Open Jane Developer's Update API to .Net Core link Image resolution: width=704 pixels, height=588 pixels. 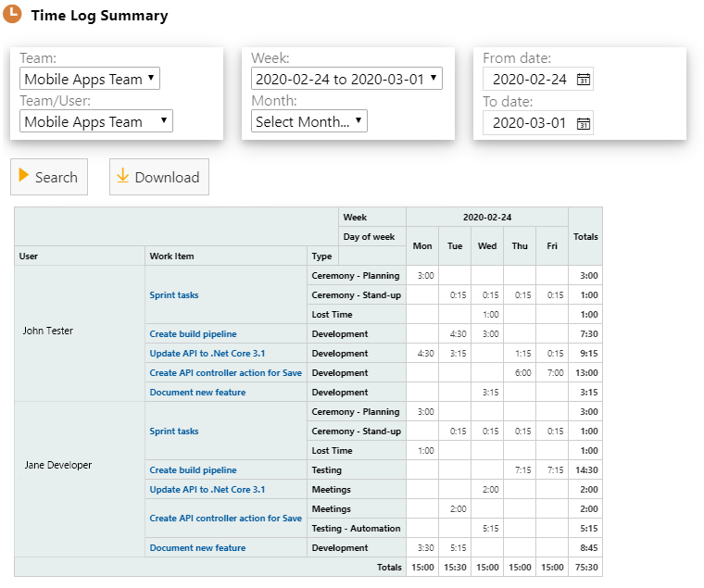click(x=207, y=489)
